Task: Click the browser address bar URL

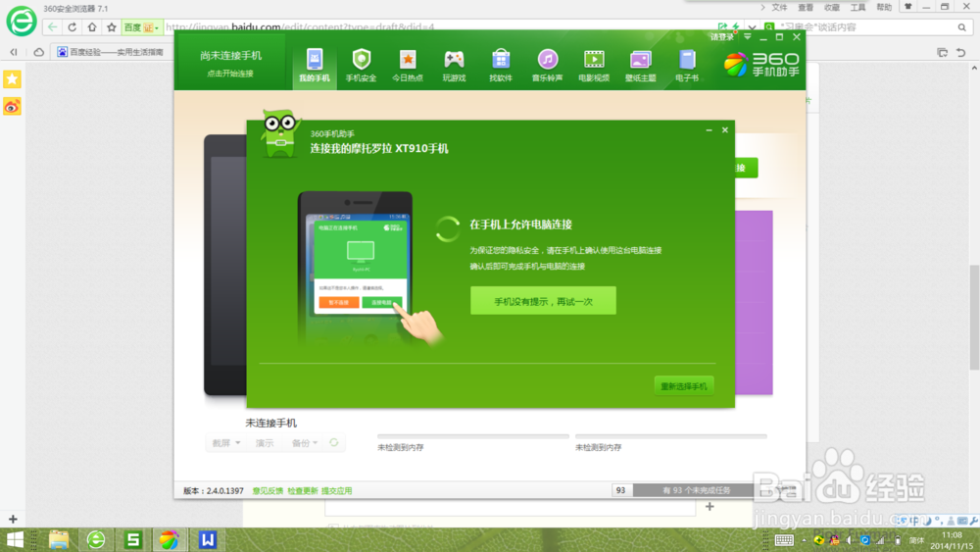Action: click(x=300, y=26)
